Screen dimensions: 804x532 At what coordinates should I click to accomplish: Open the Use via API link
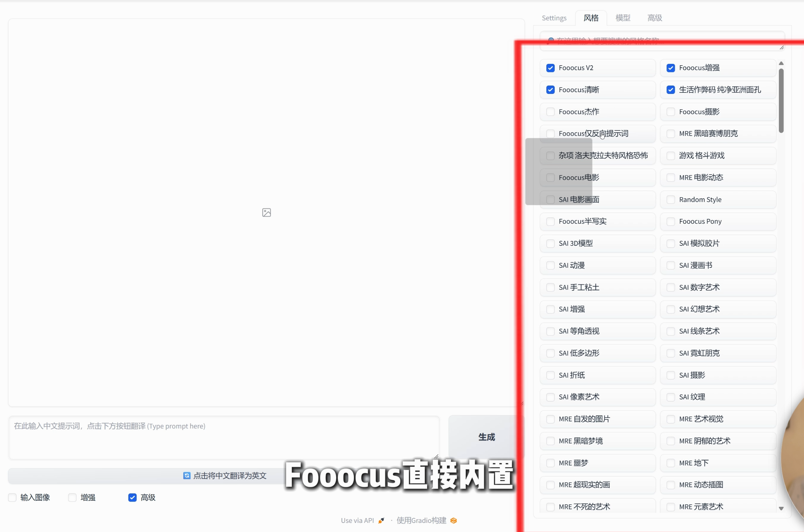(x=362, y=520)
